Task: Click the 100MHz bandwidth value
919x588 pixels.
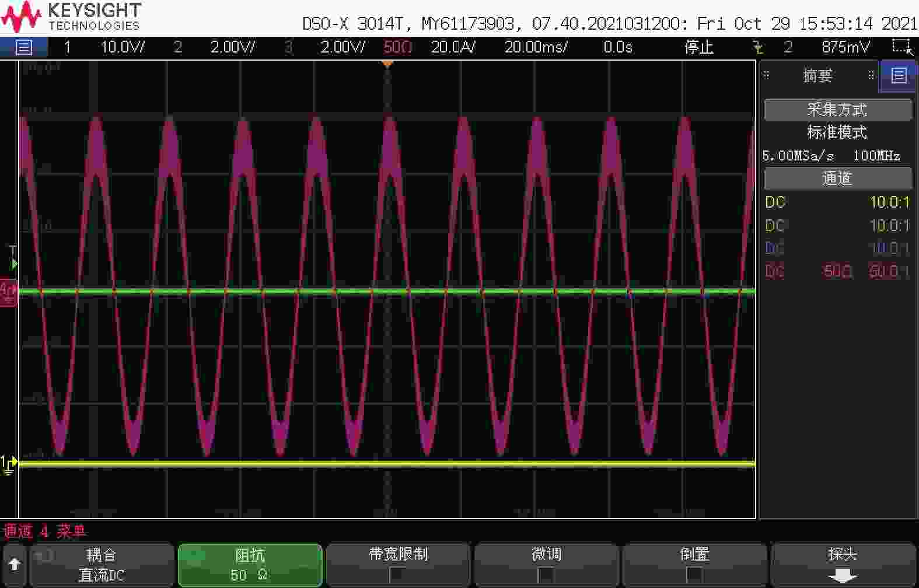Action: (876, 156)
